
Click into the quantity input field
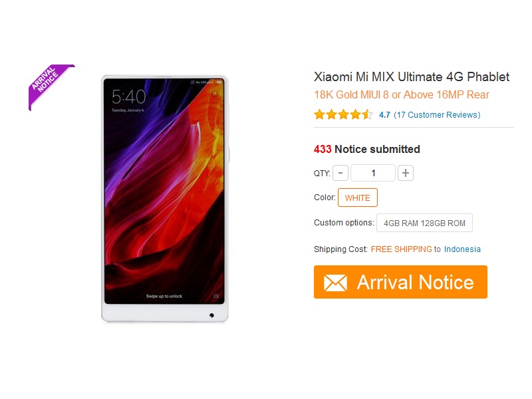pos(373,173)
